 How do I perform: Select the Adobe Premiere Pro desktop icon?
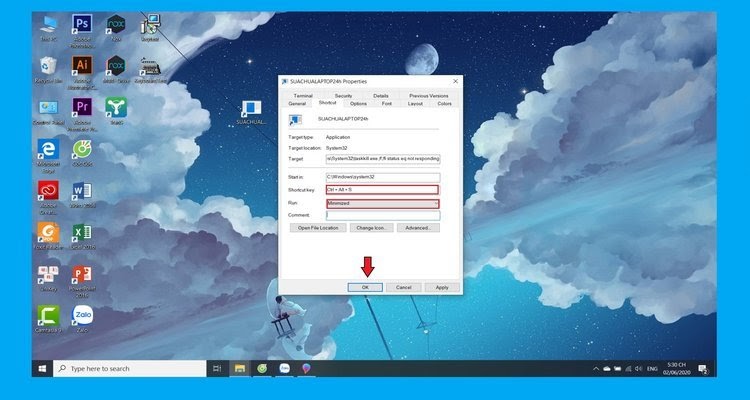pos(82,107)
